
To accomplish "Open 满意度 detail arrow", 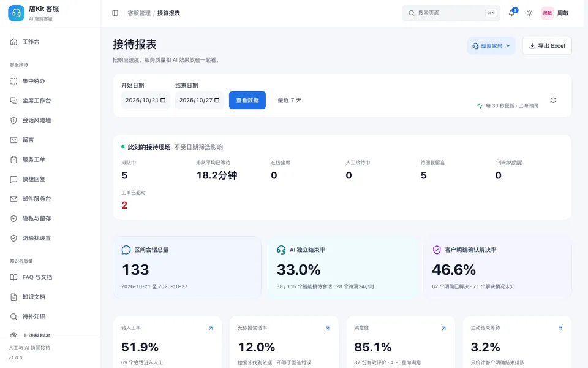I will [x=443, y=328].
